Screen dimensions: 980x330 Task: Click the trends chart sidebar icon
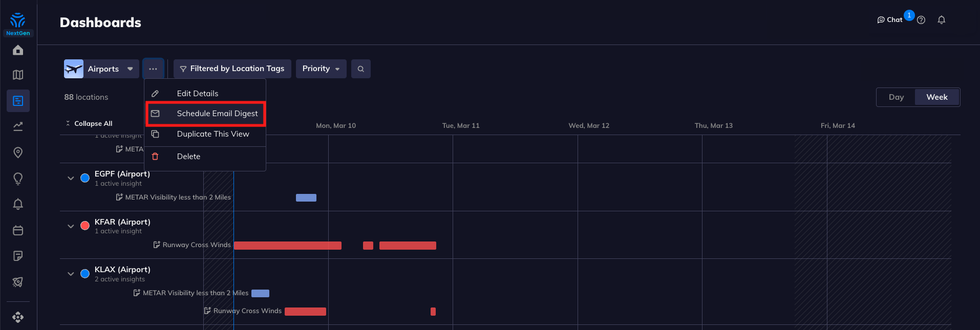pyautogui.click(x=18, y=126)
